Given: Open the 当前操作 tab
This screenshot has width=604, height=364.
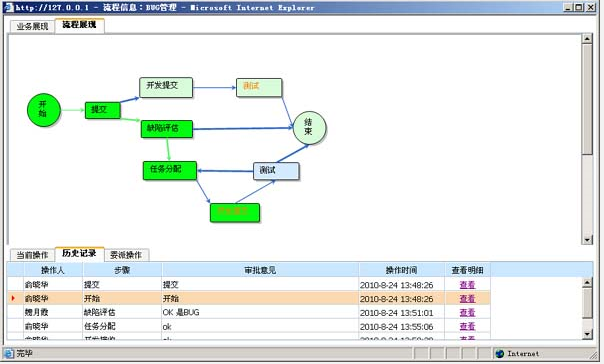Looking at the screenshot, I should click(32, 255).
